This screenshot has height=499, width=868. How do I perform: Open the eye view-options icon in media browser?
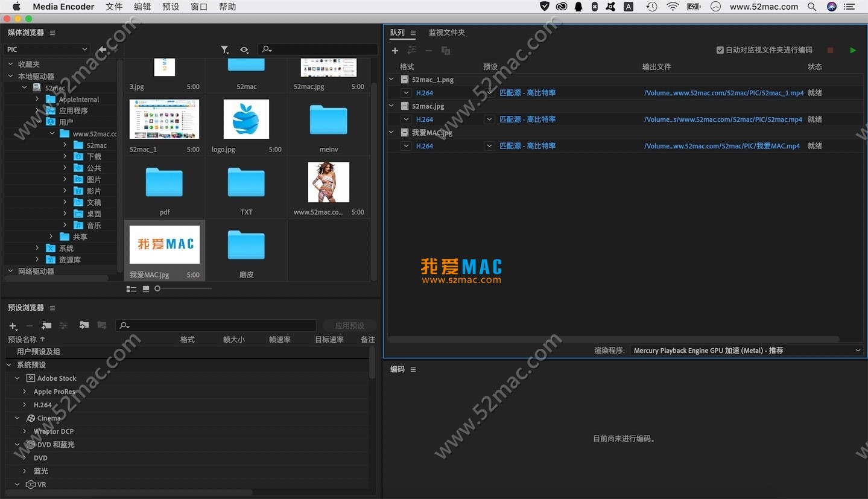click(244, 49)
